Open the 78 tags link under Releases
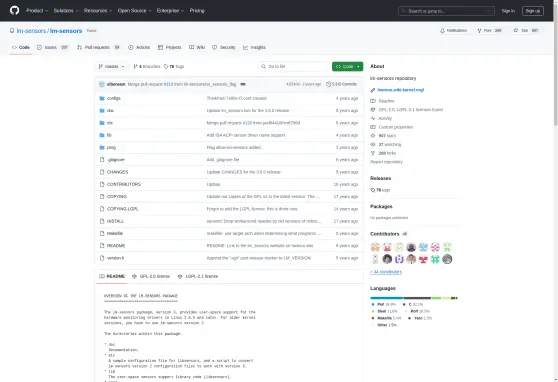Image resolution: width=558 pixels, height=382 pixels. coord(380,190)
